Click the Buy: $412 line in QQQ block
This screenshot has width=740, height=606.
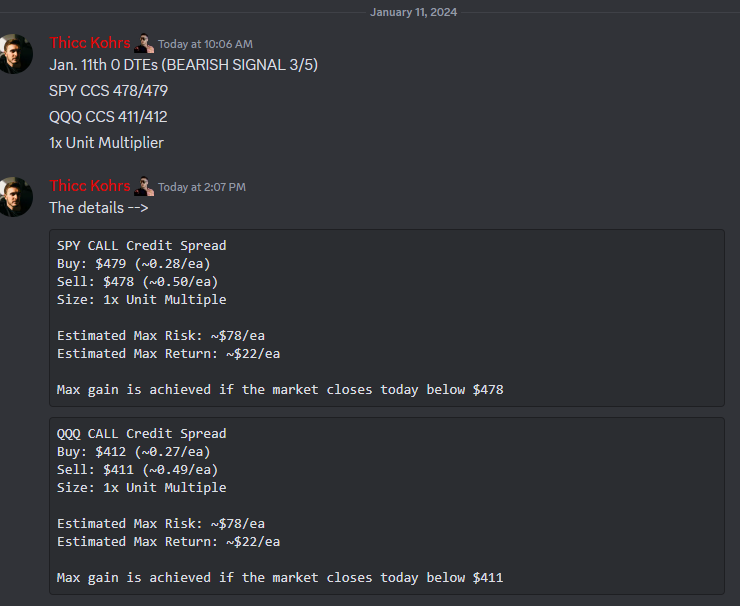(x=134, y=452)
